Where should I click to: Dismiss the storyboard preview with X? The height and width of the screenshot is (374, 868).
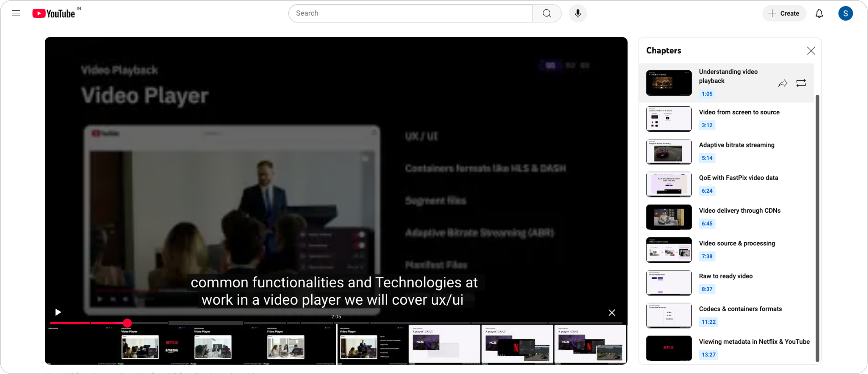(612, 312)
